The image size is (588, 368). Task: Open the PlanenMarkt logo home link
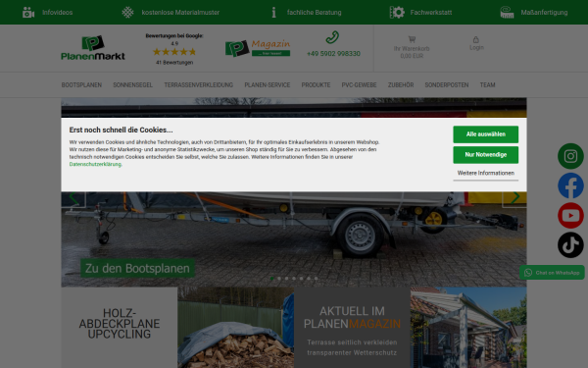(93, 48)
